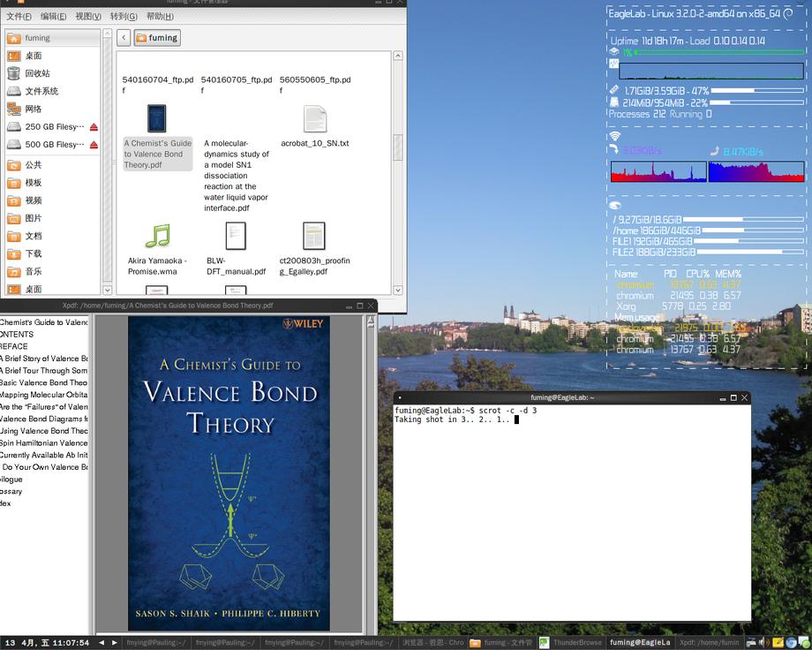Viewport: 812px width, 650px height.
Task: Select the molecular-dynamics study SN1 PDF filename
Action: click(237, 175)
